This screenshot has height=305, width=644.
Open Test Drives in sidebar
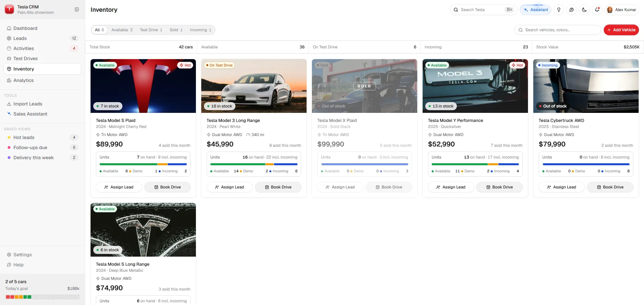point(42,58)
